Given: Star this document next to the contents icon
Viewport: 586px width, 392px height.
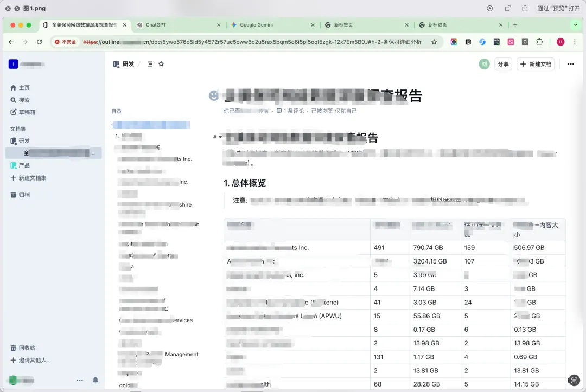Looking at the screenshot, I should 161,64.
